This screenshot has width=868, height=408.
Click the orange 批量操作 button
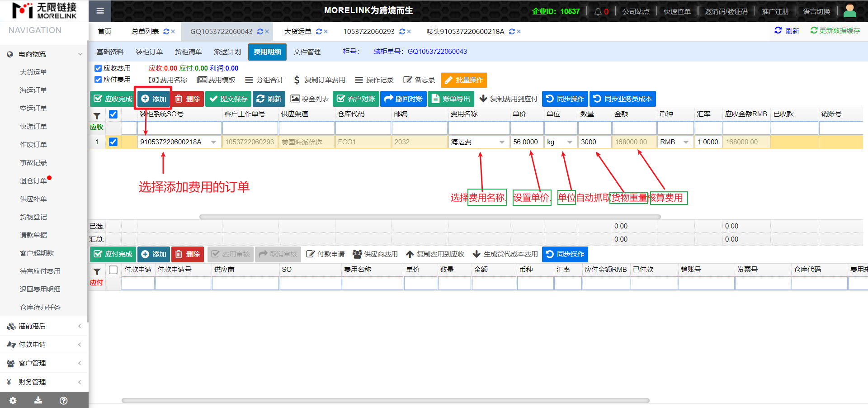[x=464, y=80]
